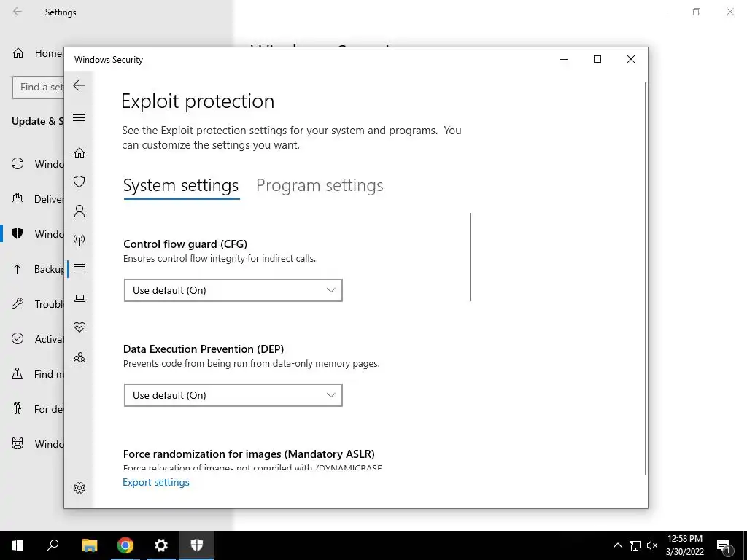Show hidden system tray icons

click(x=617, y=545)
